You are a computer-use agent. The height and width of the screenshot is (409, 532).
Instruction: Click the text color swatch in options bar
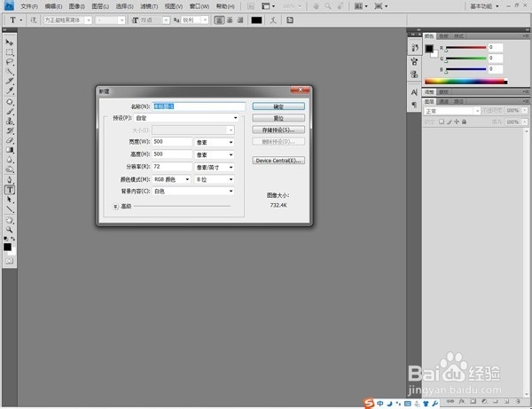tap(256, 20)
